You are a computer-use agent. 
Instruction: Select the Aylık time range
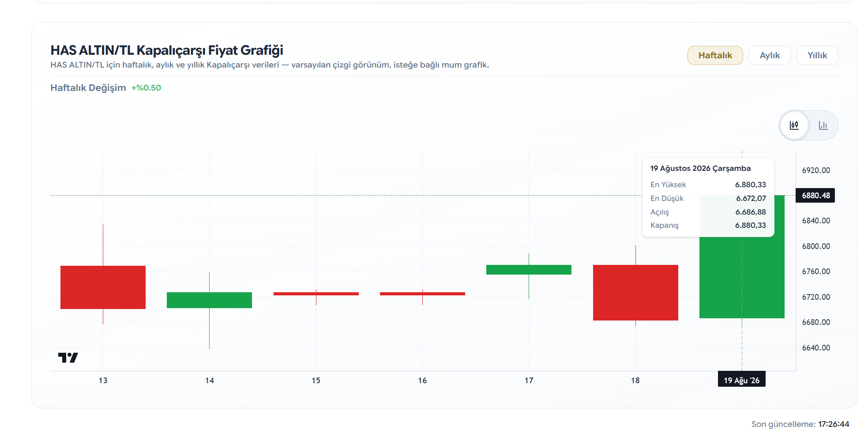(770, 55)
